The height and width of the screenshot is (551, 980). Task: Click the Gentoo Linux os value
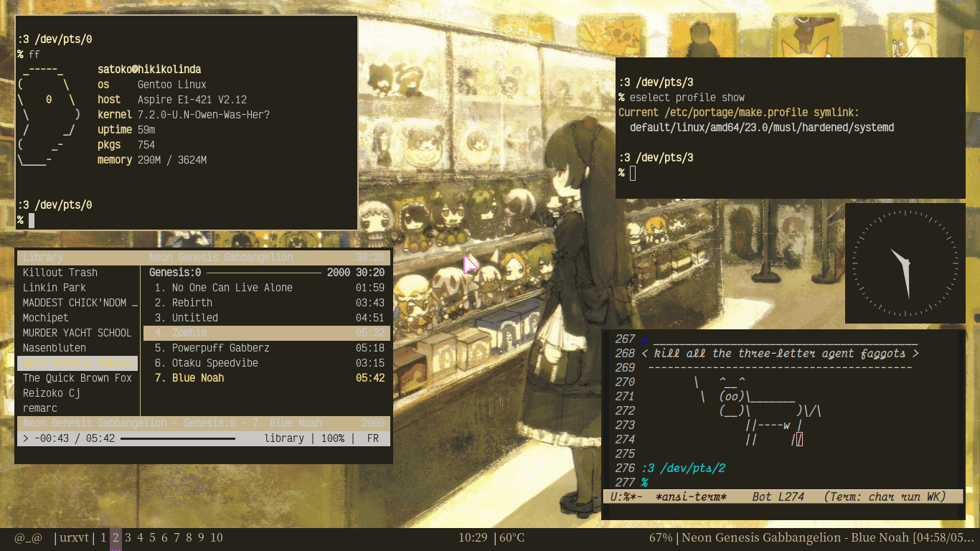pos(172,85)
